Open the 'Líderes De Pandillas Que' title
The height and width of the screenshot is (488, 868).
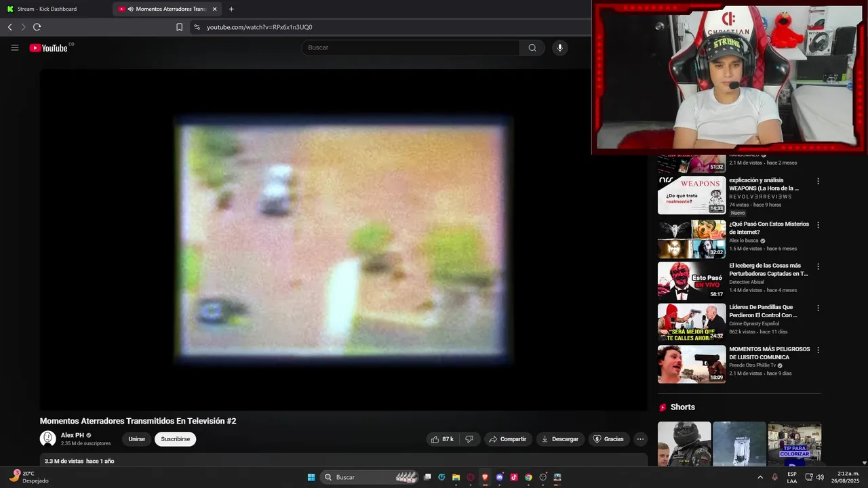763,311
